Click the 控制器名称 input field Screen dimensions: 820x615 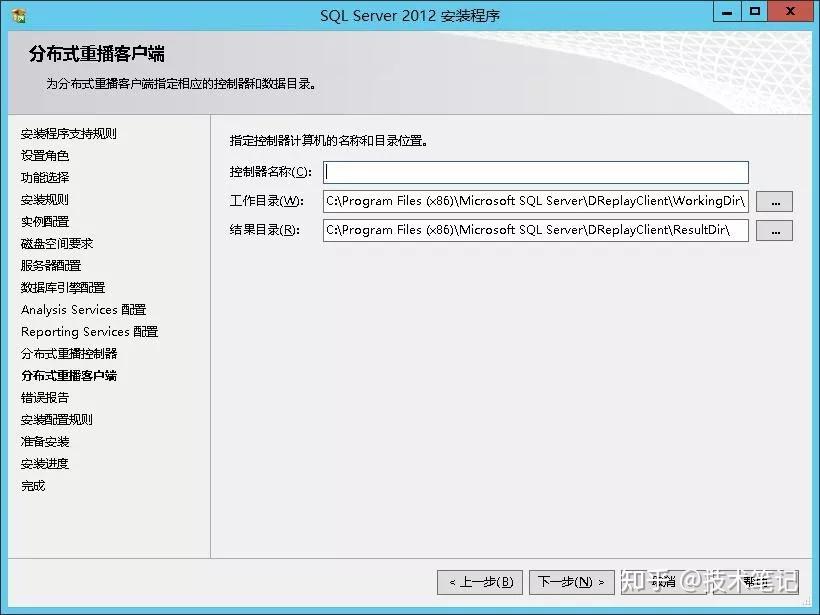tap(535, 171)
